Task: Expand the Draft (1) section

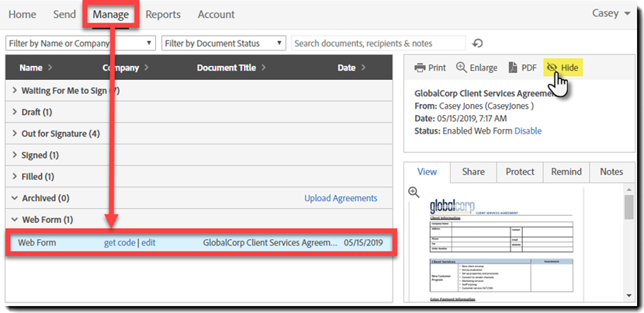Action: coord(199,113)
